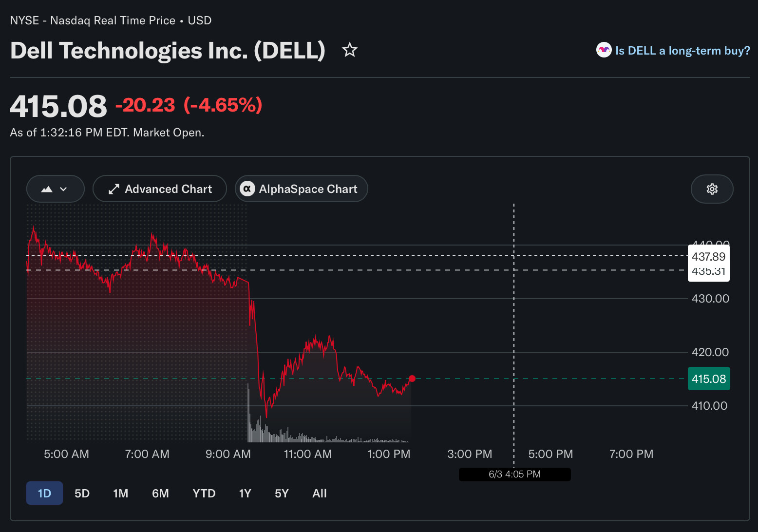
Task: Choose the YTD range option
Action: click(x=204, y=493)
